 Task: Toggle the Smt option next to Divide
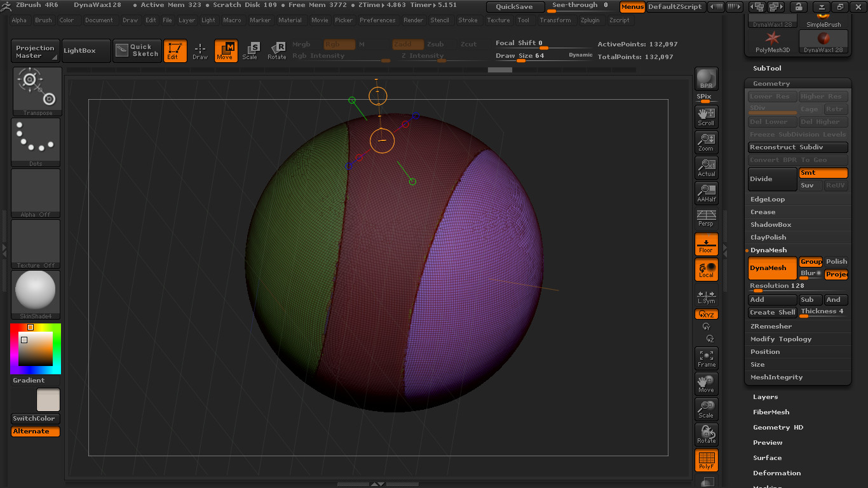pos(823,173)
